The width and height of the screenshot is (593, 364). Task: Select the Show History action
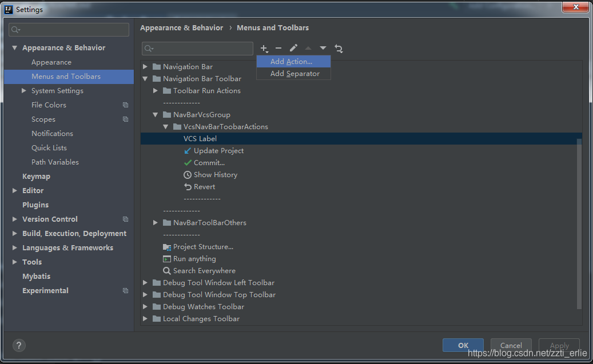pos(215,175)
